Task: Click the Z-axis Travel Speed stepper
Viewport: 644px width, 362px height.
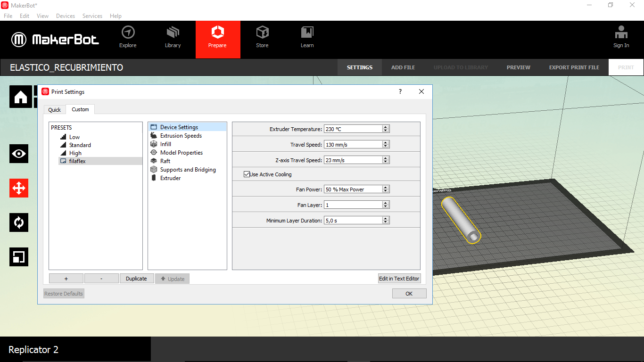Action: (x=386, y=160)
